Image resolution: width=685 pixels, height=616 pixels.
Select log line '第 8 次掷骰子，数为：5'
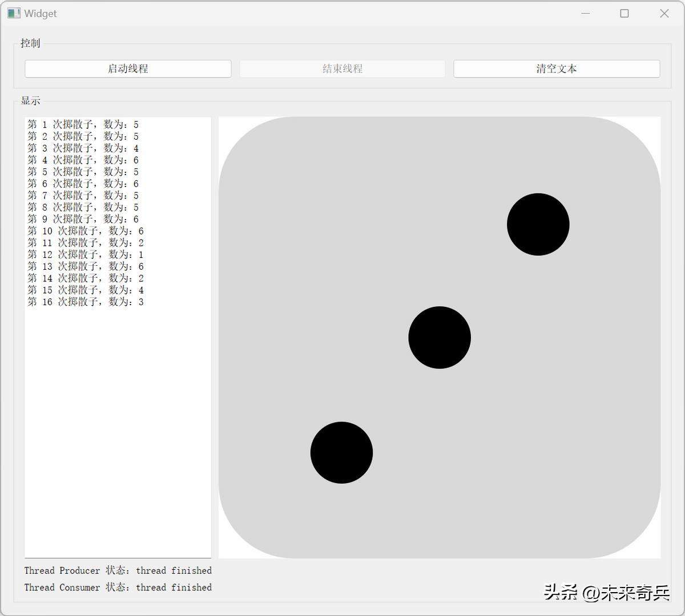click(83, 207)
